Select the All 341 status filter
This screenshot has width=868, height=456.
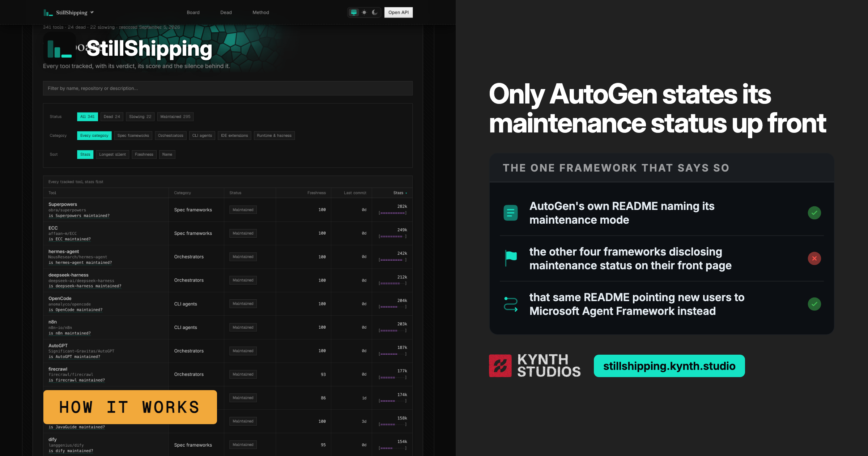(88, 117)
